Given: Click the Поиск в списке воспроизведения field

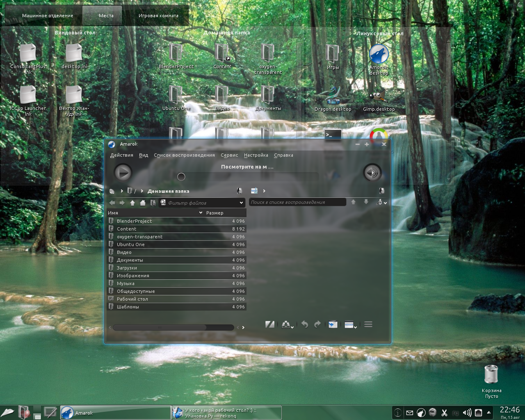Looking at the screenshot, I should (x=297, y=202).
